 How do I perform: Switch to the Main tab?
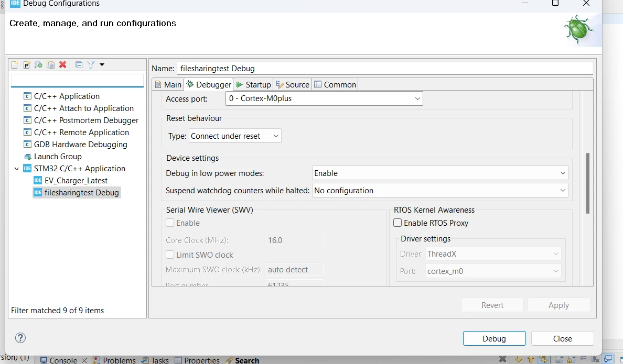pos(168,84)
